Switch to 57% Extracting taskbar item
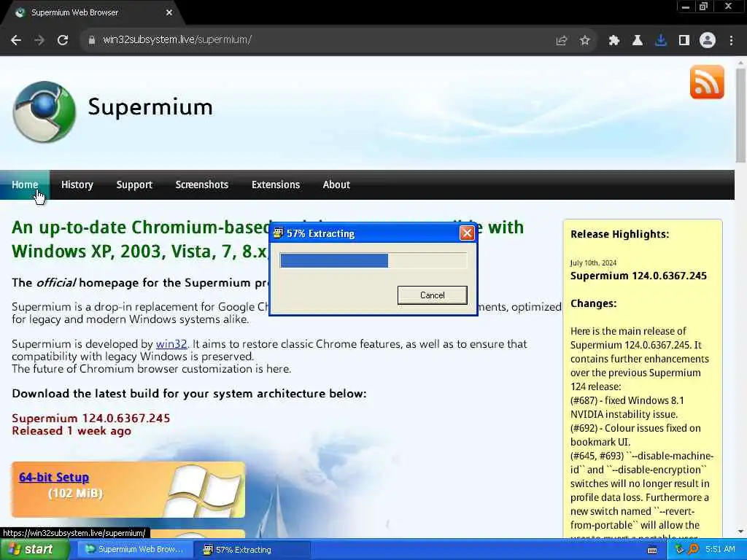 (x=253, y=550)
